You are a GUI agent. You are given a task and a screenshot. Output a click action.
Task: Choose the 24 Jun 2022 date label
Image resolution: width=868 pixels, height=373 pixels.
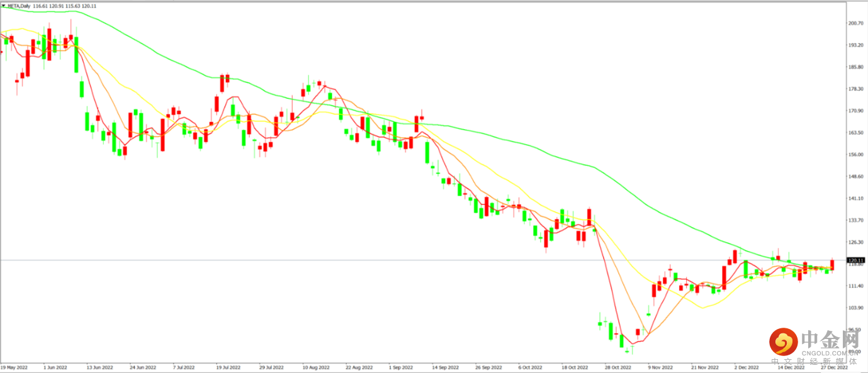[x=143, y=367]
